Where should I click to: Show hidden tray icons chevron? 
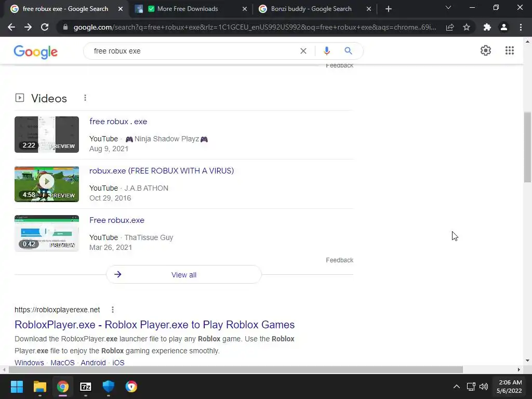[x=457, y=387]
